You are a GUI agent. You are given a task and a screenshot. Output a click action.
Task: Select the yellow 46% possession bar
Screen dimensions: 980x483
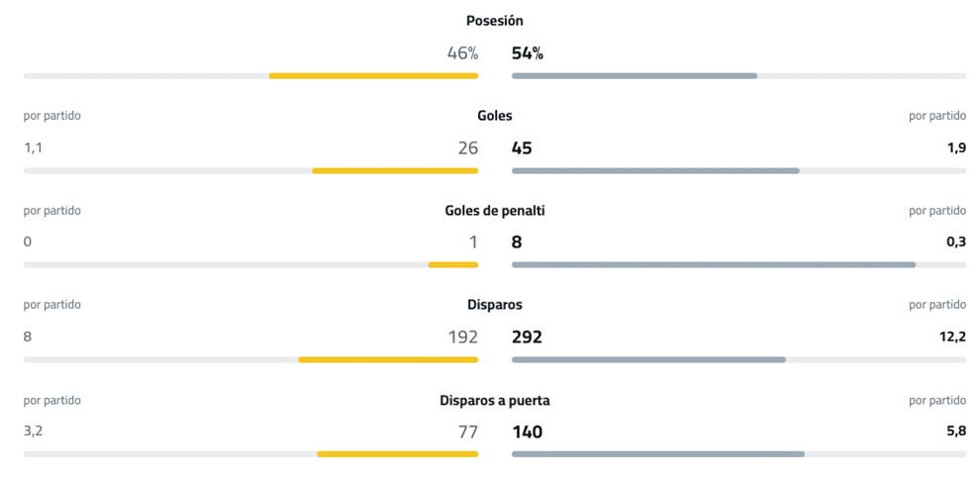pyautogui.click(x=373, y=75)
